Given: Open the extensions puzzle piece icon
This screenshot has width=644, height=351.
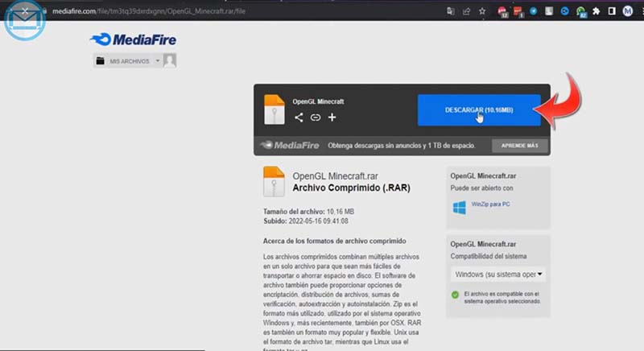Looking at the screenshot, I should 596,11.
